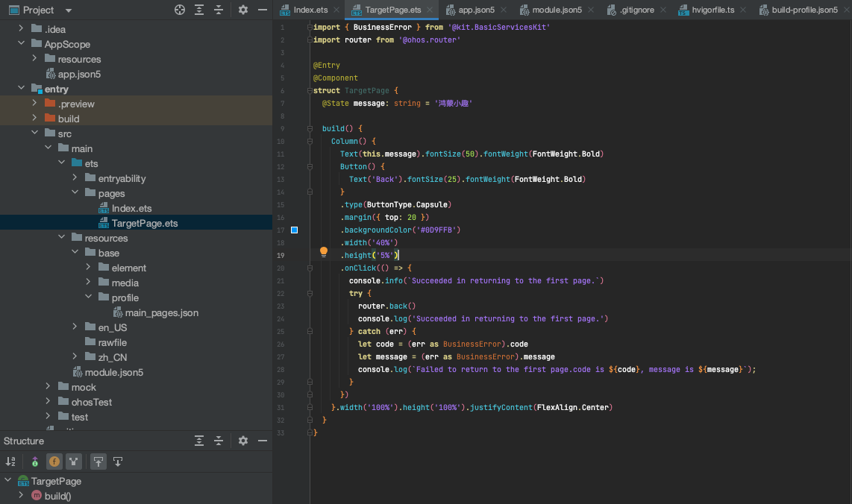This screenshot has height=504, width=852.
Task: Expand all in Structure panel
Action: [199, 441]
